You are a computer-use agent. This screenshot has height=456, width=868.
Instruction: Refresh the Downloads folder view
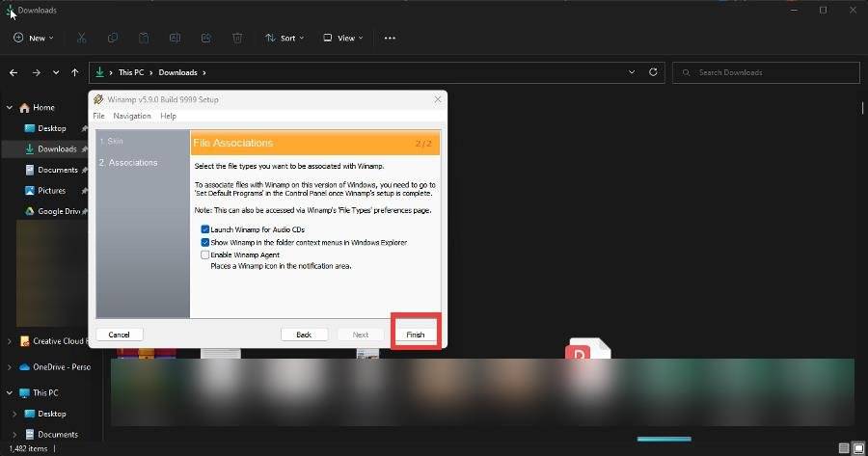pyautogui.click(x=653, y=72)
